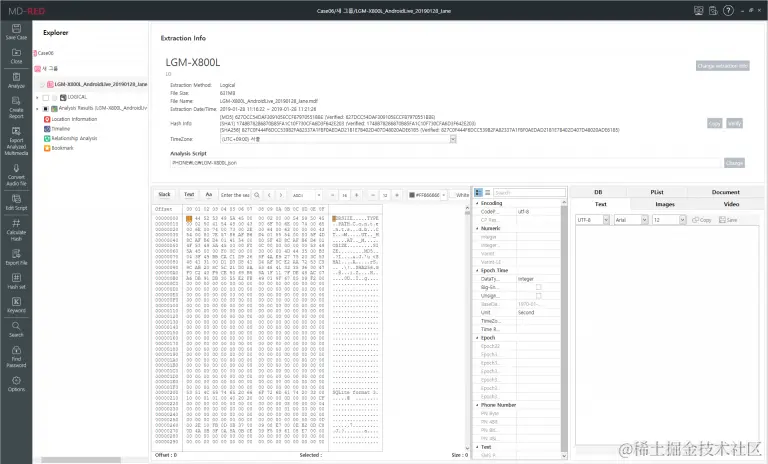The image size is (768, 464).
Task: Open the Keyword tool in sidebar
Action: pos(16,301)
